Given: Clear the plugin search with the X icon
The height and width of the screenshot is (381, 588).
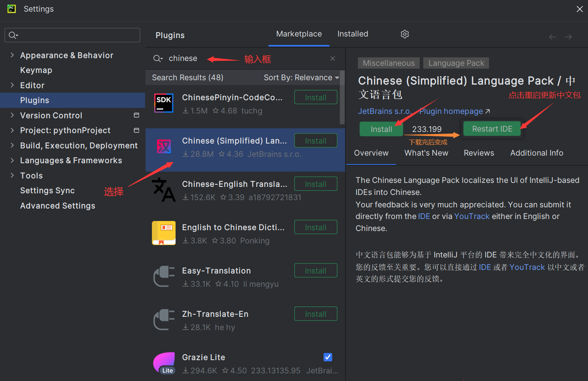Looking at the screenshot, I should point(333,59).
